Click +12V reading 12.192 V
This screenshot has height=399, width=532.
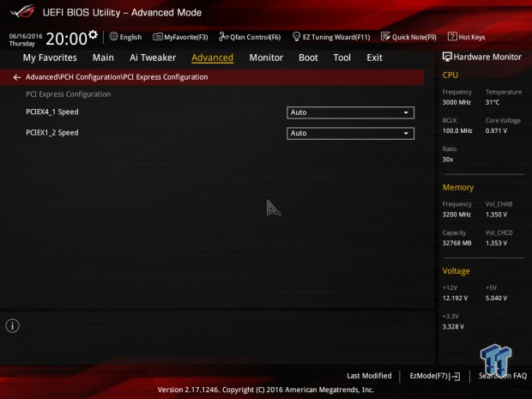(x=455, y=298)
